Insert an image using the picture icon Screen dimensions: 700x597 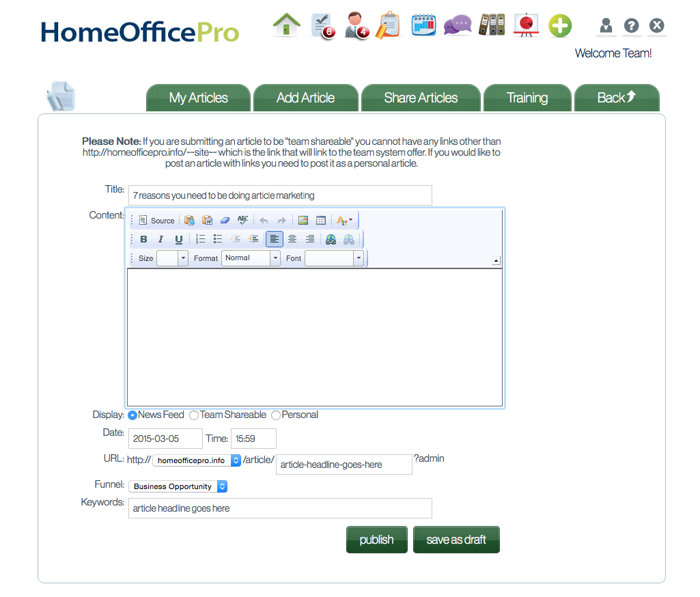[x=303, y=220]
